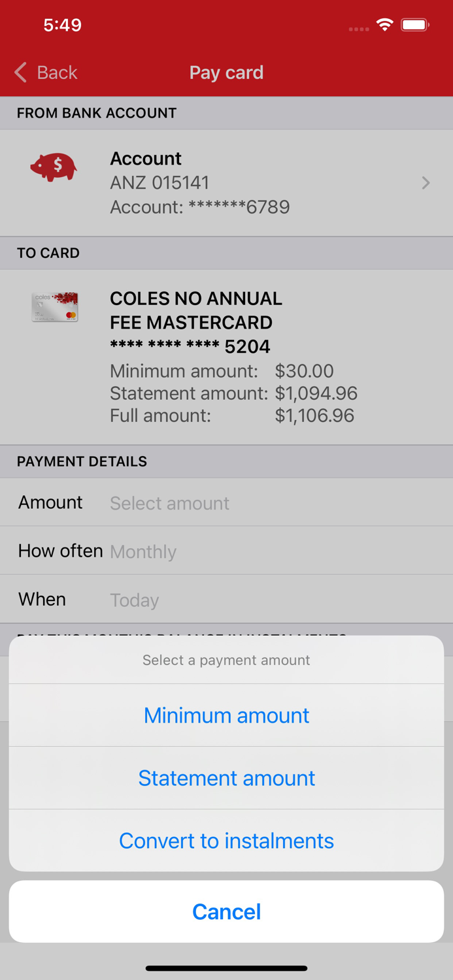453x980 pixels.
Task: Choose Convert to instalments
Action: click(x=226, y=841)
